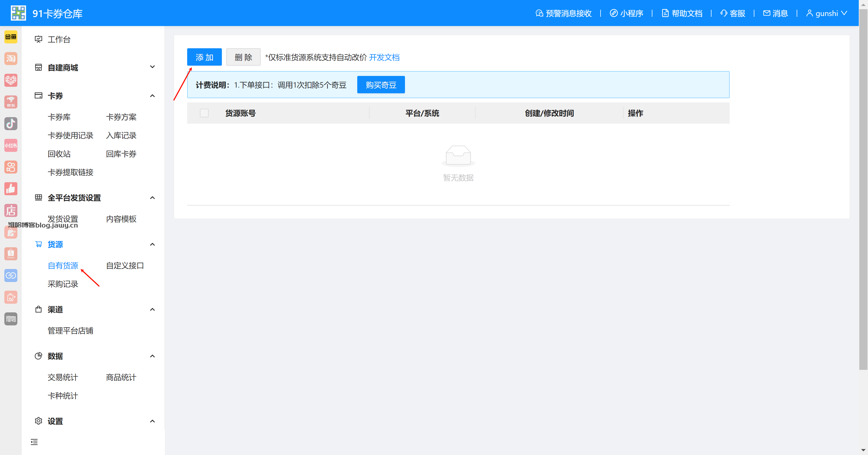The height and width of the screenshot is (455, 868).
Task: Select the Pinduoduo heart icon
Action: pyautogui.click(x=11, y=81)
